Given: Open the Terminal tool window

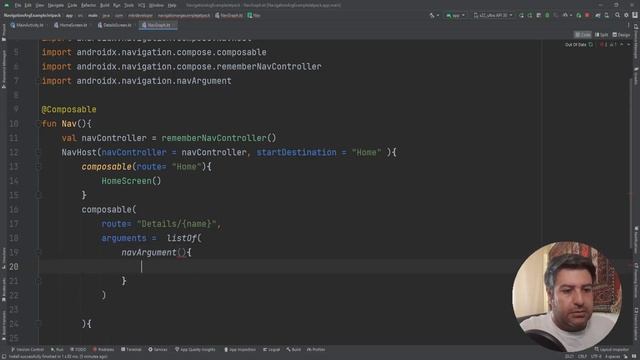Looking at the screenshot, I should pyautogui.click(x=131, y=349).
